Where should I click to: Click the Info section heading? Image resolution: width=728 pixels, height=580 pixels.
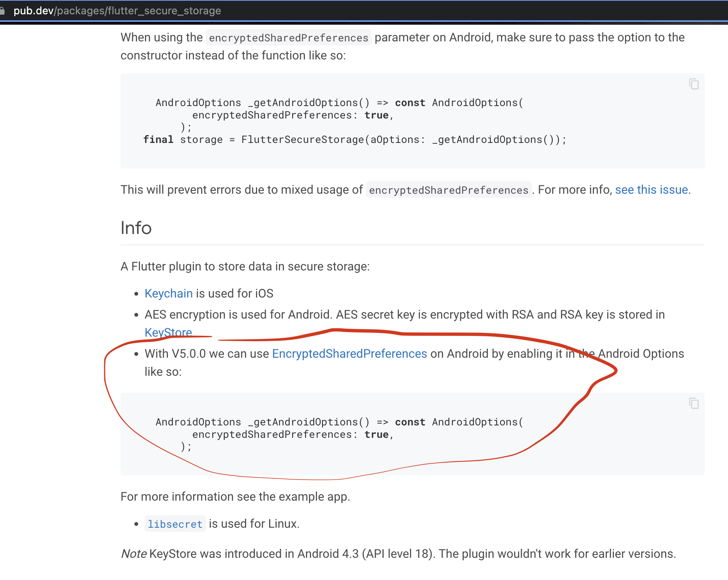click(136, 228)
